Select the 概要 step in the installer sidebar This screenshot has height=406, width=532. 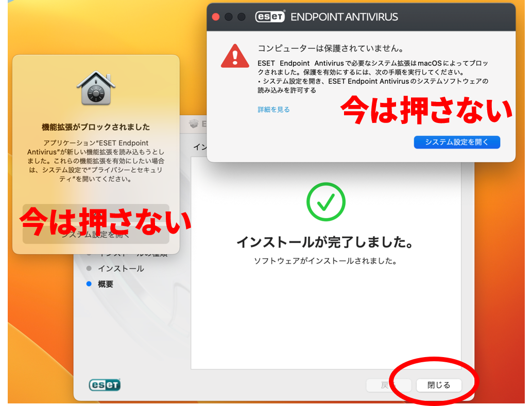[x=106, y=284]
